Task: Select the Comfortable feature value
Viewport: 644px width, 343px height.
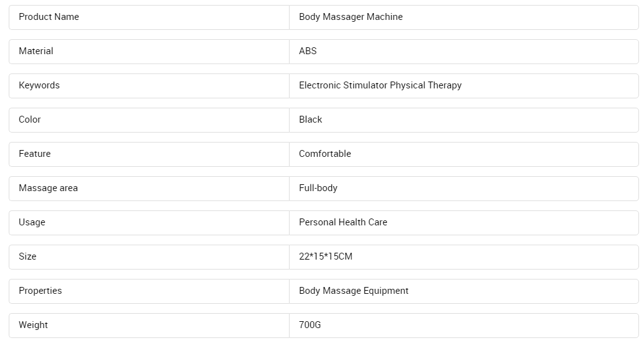Action: 325,153
